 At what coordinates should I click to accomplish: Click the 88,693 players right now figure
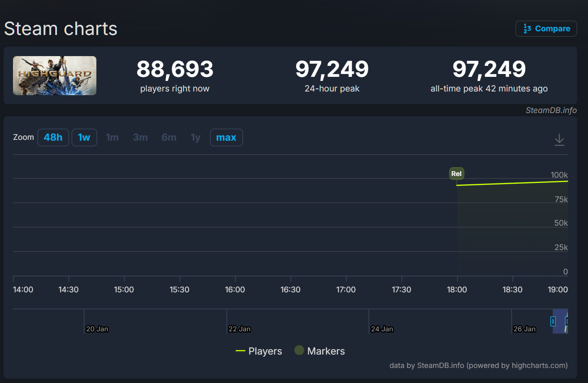pyautogui.click(x=175, y=69)
